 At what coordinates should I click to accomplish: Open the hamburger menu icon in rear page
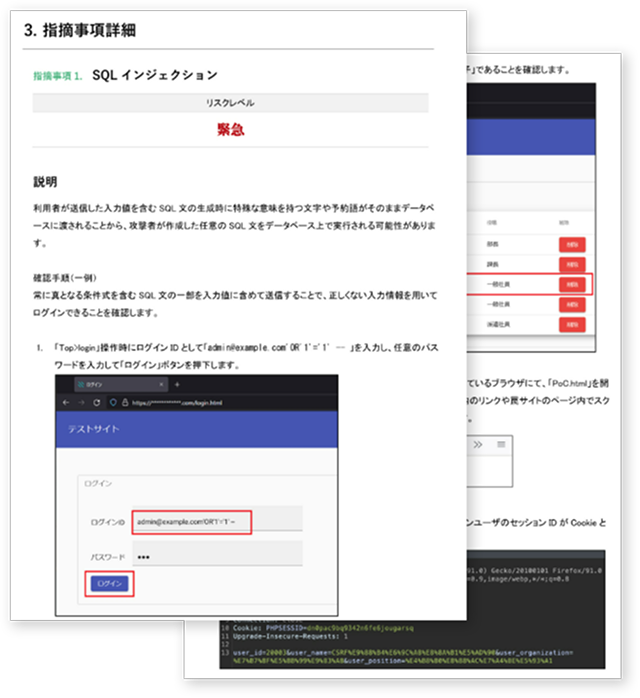click(x=501, y=443)
